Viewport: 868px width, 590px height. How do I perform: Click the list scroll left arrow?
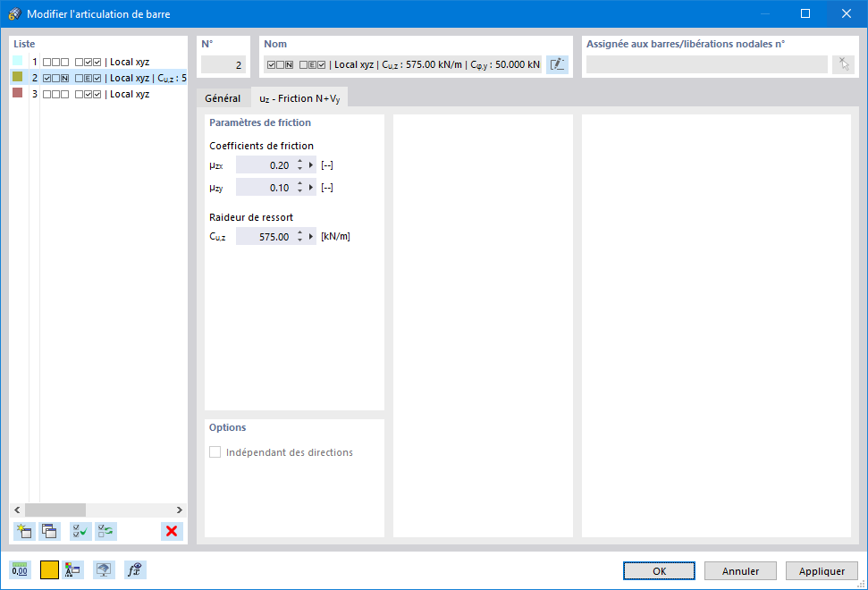point(17,510)
